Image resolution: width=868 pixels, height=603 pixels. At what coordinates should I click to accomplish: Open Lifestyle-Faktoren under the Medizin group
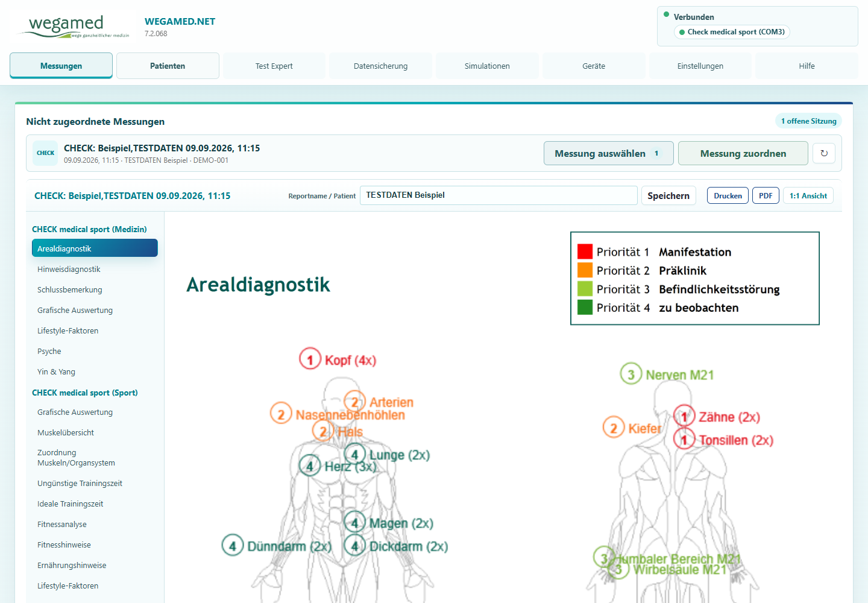click(95, 330)
